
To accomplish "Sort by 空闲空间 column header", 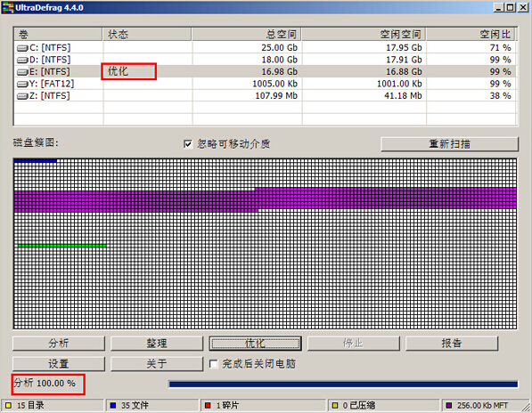I will click(364, 34).
